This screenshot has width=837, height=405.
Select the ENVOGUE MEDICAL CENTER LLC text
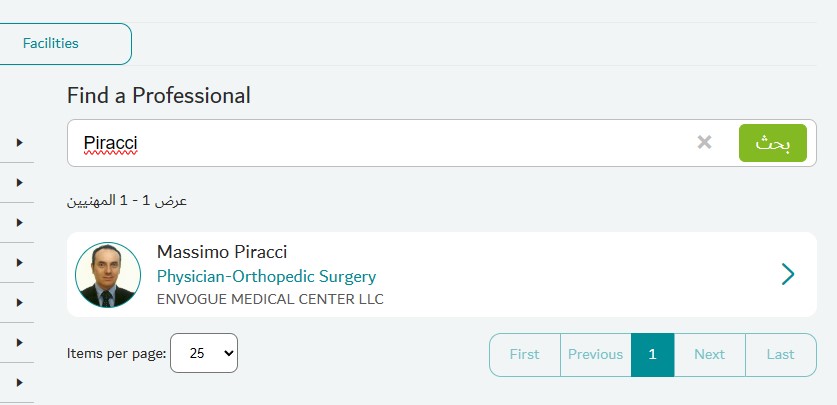pos(270,299)
